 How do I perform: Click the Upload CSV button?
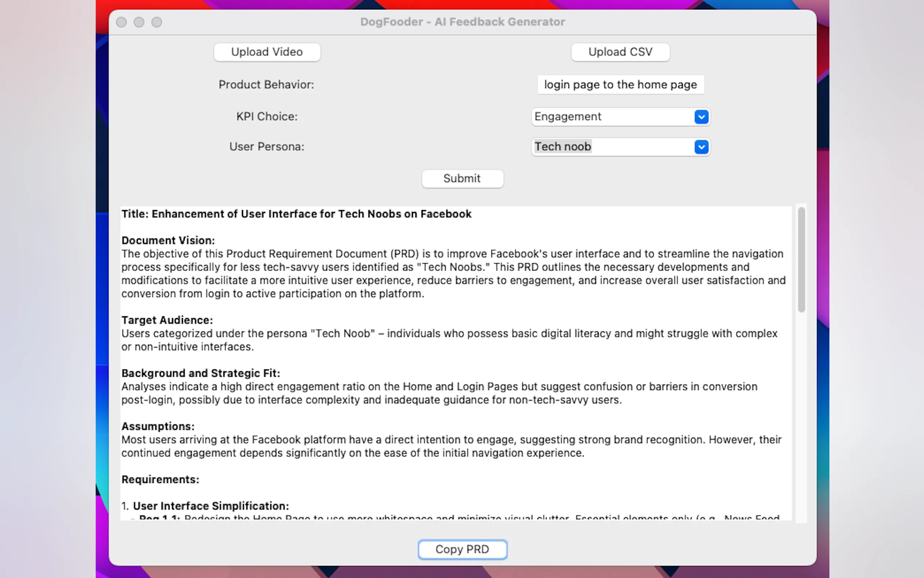tap(620, 52)
